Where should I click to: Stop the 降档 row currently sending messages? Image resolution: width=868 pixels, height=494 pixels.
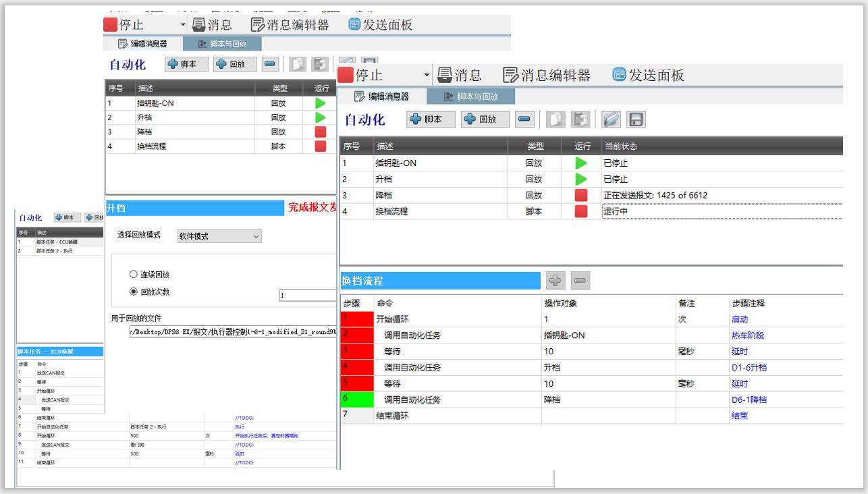(580, 195)
